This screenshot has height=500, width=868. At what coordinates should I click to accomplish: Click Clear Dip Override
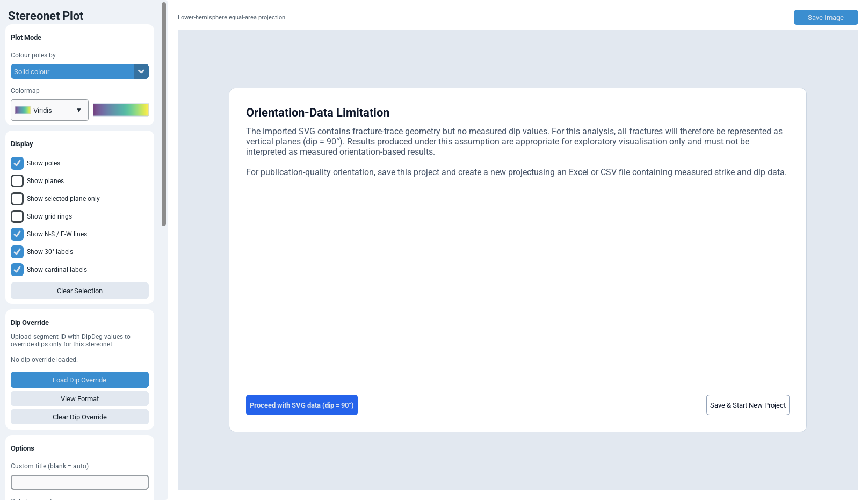tap(79, 417)
